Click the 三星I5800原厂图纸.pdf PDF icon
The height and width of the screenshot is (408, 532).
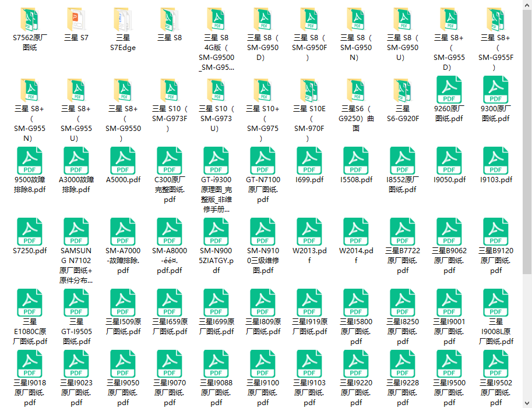pyautogui.click(x=356, y=303)
